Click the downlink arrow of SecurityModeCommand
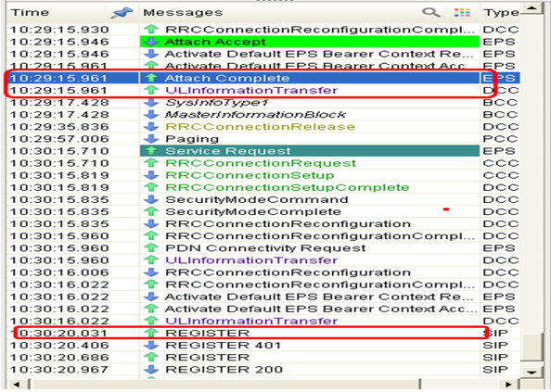The width and height of the screenshot is (551, 392). click(151, 199)
